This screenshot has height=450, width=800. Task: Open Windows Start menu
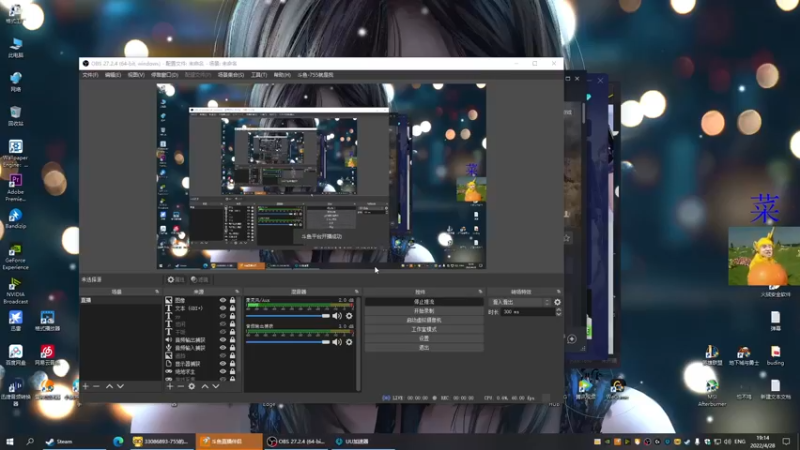(9, 441)
